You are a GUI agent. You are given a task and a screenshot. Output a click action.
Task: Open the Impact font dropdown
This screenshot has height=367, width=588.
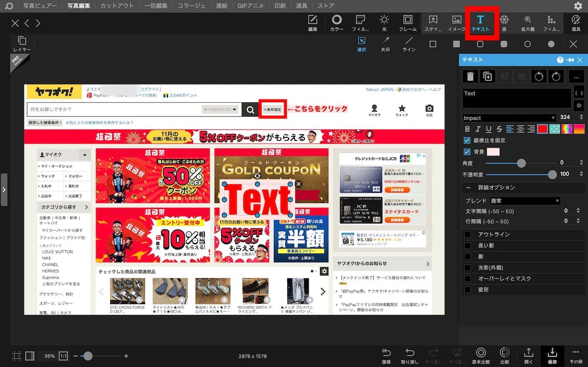510,118
